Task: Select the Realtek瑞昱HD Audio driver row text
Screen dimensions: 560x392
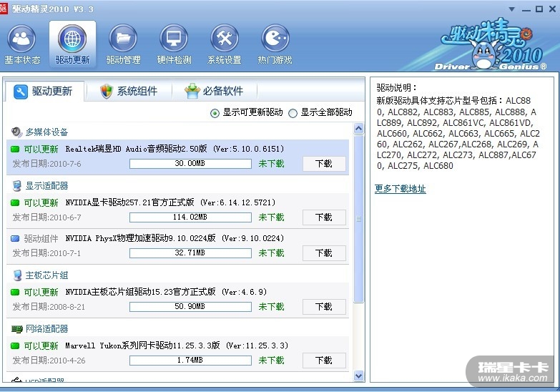Action: 175,149
